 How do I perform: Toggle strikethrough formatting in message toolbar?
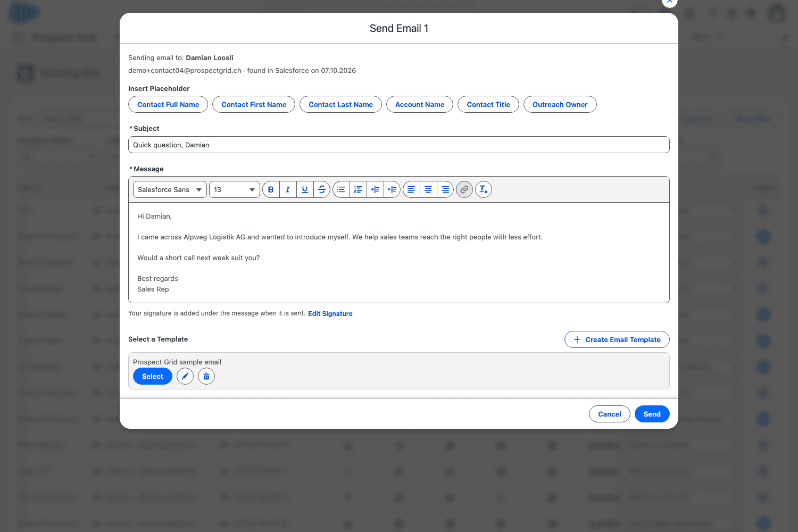pos(322,189)
